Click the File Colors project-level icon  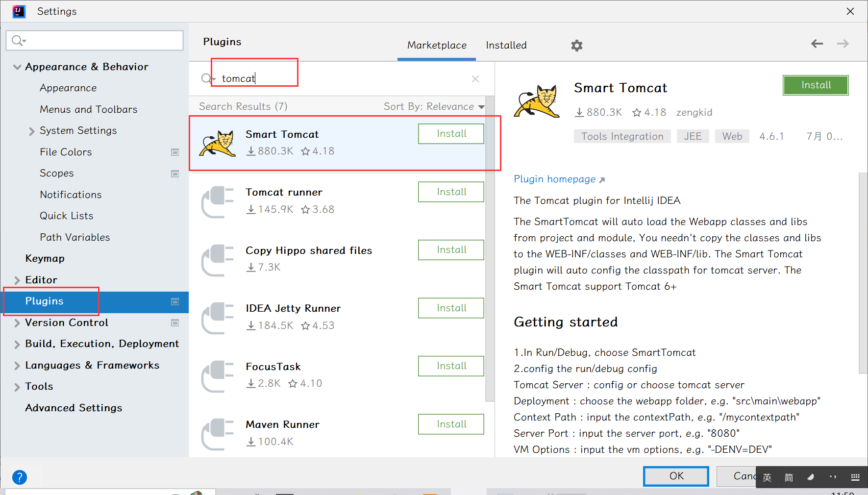click(x=175, y=152)
